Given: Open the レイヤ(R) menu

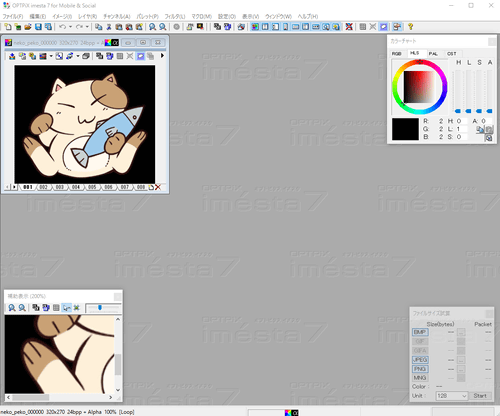Looking at the screenshot, I should (x=87, y=16).
